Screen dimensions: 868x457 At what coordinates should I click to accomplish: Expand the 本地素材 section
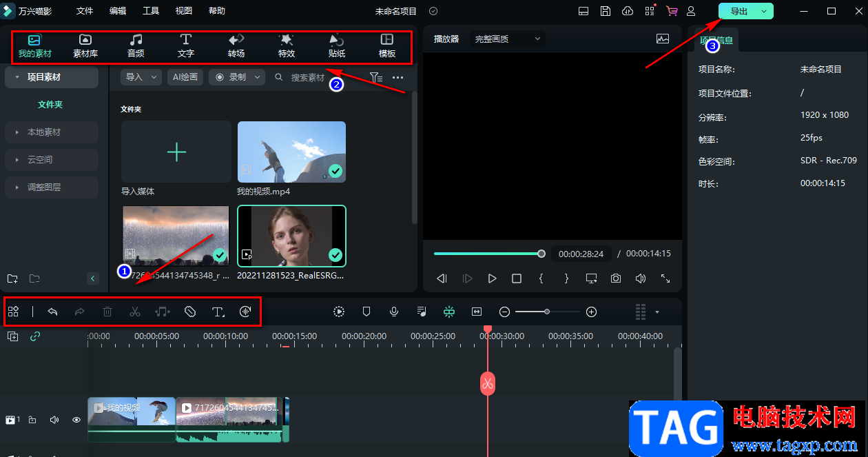(52, 132)
